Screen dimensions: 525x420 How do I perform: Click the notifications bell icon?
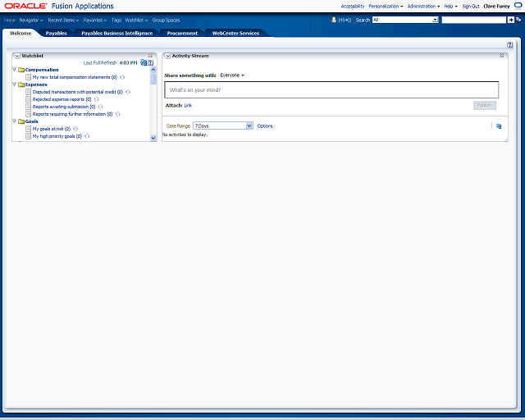click(x=334, y=20)
